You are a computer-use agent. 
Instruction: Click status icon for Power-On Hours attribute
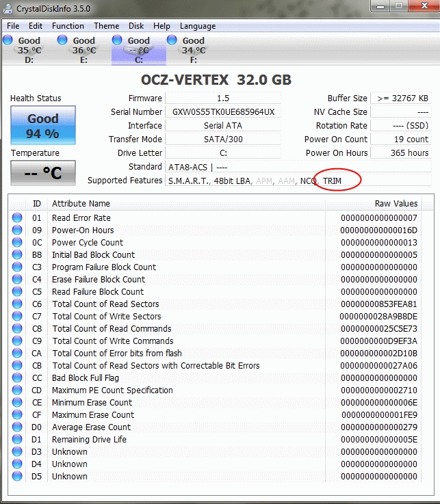[17, 230]
